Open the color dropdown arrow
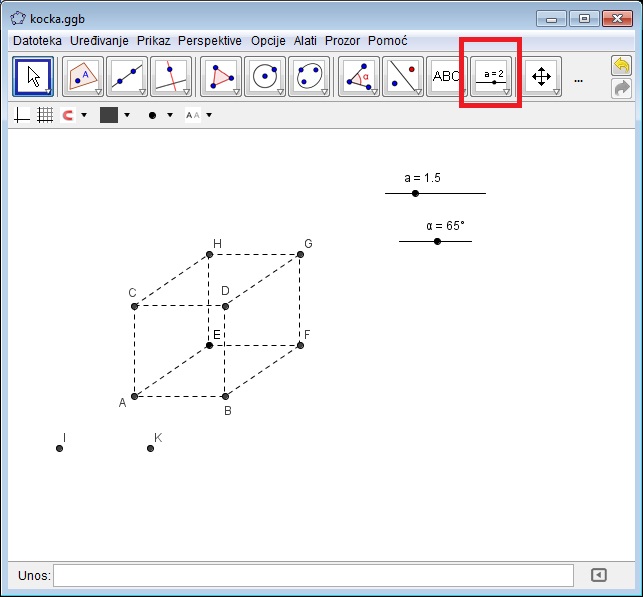The width and height of the screenshot is (643, 597). pos(127,115)
